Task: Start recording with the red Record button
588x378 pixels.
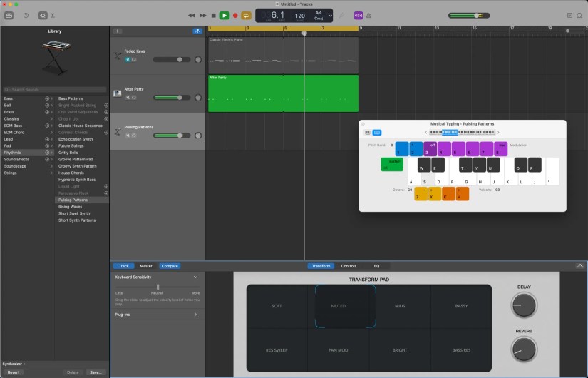Action: (235, 16)
